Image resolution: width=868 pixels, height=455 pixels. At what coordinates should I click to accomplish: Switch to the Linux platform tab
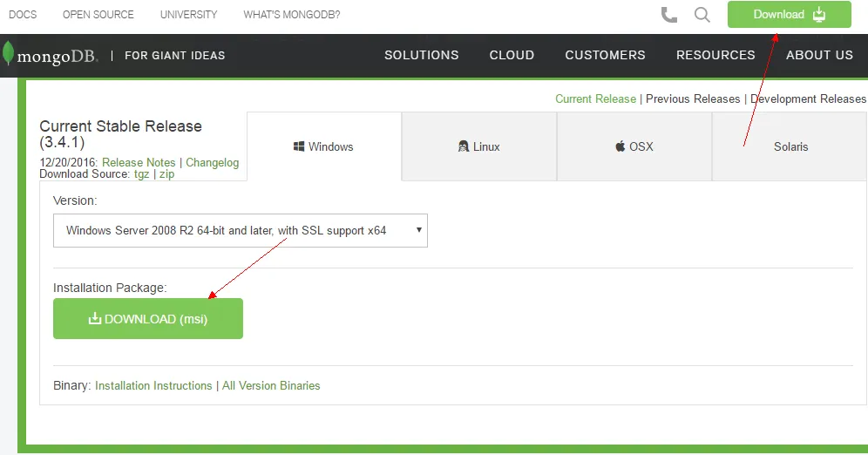coord(478,146)
